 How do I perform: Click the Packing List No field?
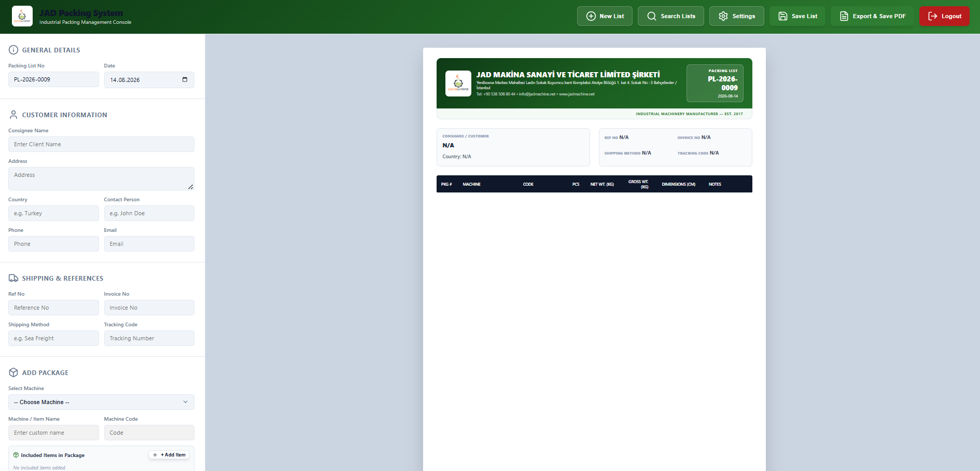tap(53, 79)
